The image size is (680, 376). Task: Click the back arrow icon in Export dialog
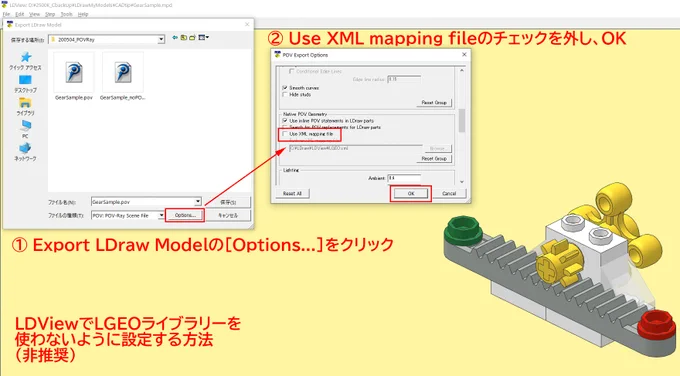(x=175, y=38)
